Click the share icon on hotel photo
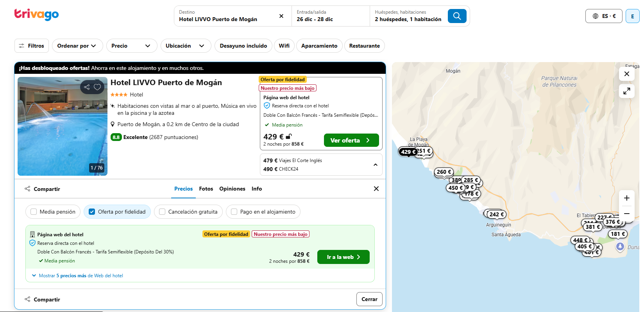Viewport: 644px width, 312px height. 87,87
